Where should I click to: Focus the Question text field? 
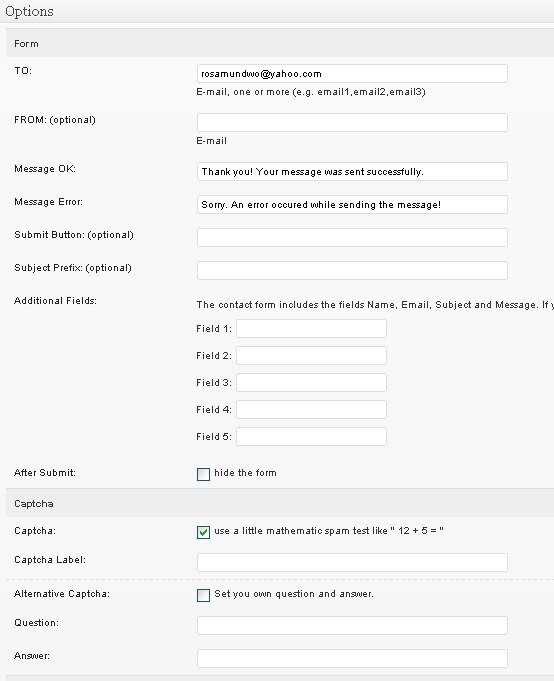point(352,625)
